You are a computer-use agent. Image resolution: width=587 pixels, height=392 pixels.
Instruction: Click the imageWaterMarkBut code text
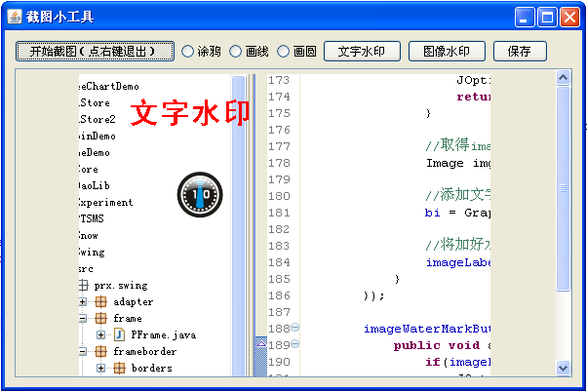(427, 329)
